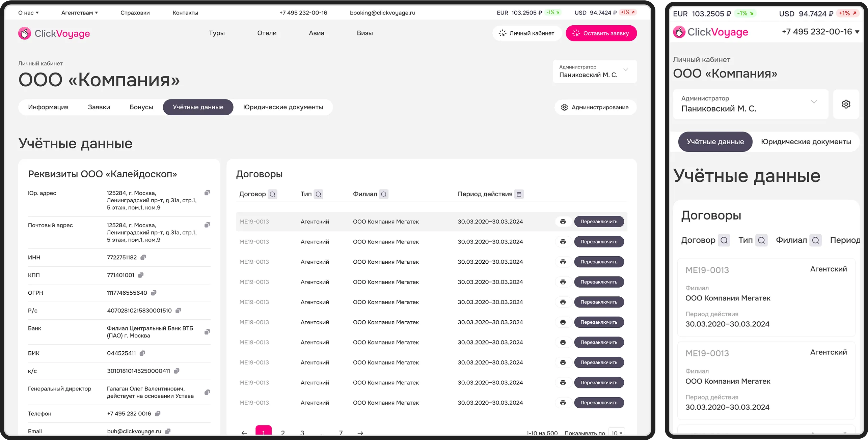Image resolution: width=868 pixels, height=440 pixels.
Task: Switch to the Заявки tab
Action: (99, 107)
